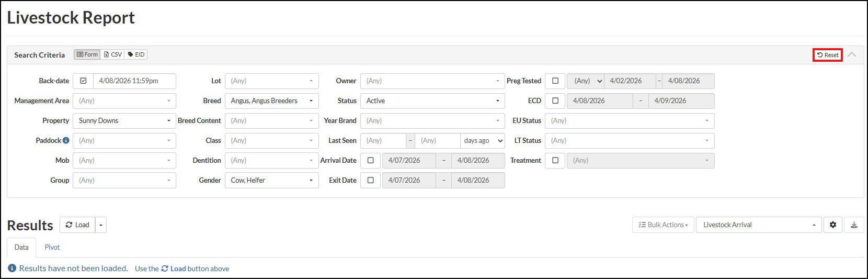Viewport: 868px width, 279px height.
Task: Reset the search criteria
Action: (828, 55)
